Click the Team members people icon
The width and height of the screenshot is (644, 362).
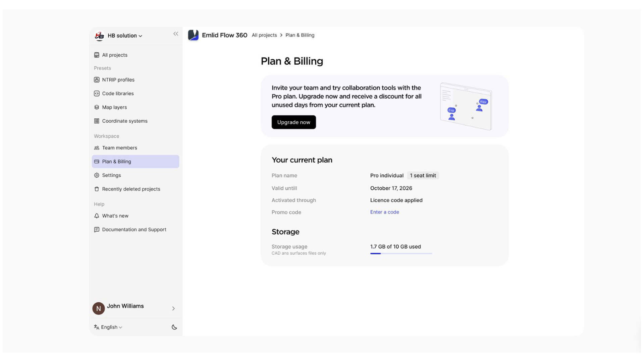97,148
